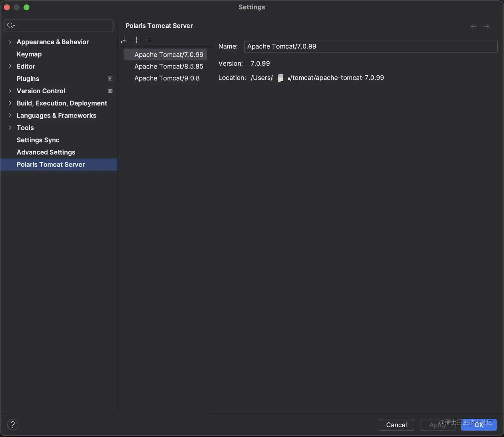
Task: Select Polaris Tomcat Server in sidebar
Action: click(x=59, y=165)
